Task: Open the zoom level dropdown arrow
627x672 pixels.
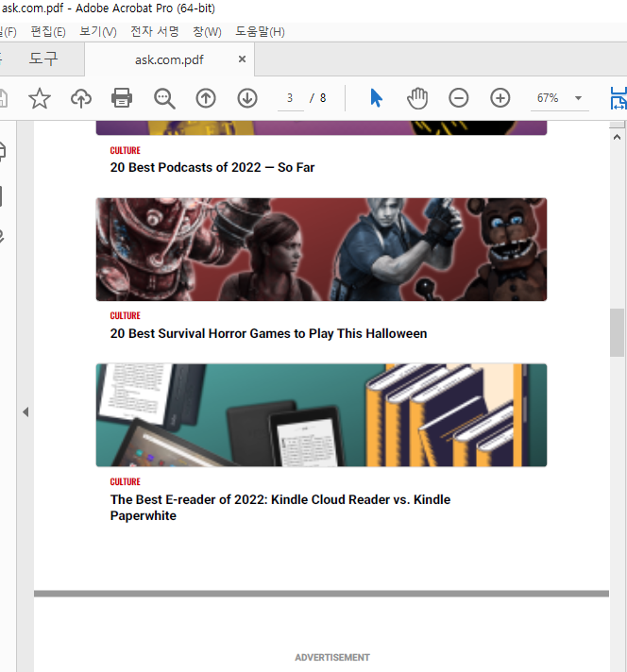Action: [578, 98]
